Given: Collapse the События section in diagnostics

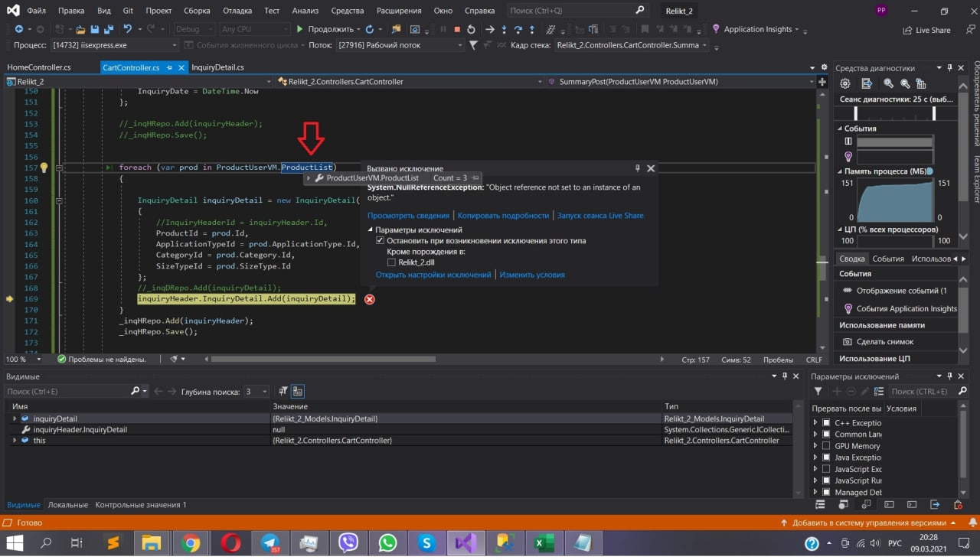Looking at the screenshot, I should (x=840, y=129).
